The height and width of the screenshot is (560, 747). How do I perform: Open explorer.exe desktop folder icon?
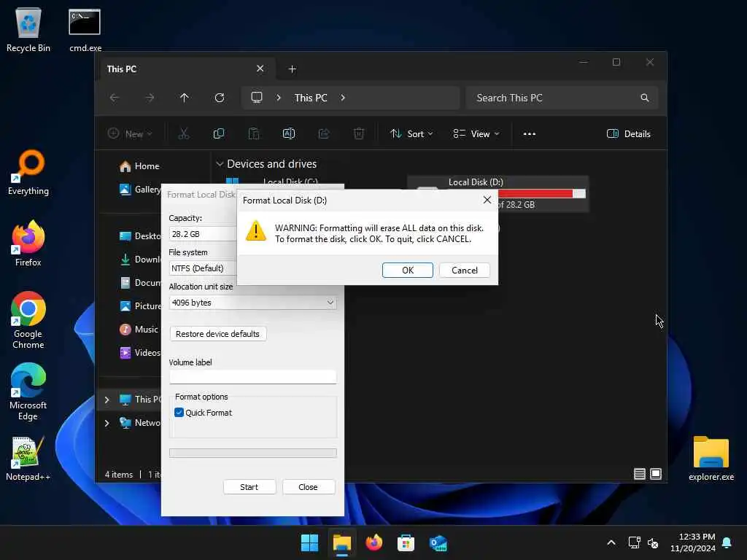point(711,459)
